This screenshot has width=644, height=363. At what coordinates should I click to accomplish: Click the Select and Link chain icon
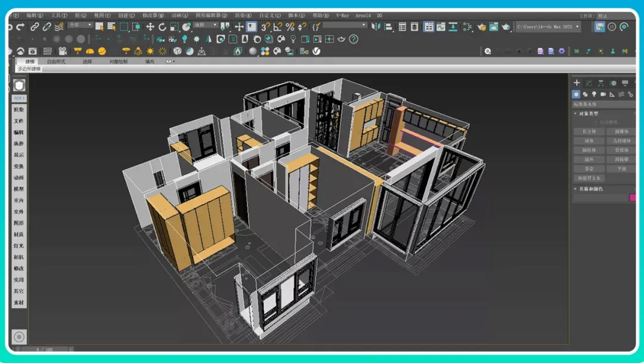tap(35, 27)
